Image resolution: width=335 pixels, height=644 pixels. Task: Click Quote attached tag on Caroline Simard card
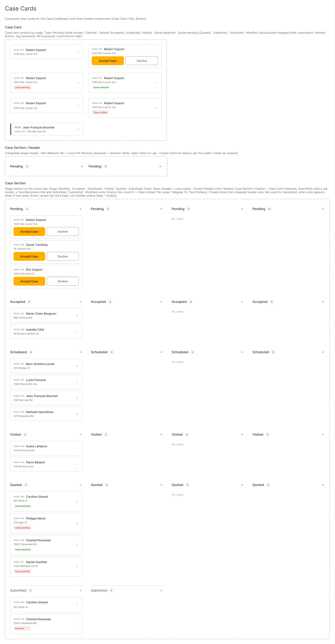[23, 506]
